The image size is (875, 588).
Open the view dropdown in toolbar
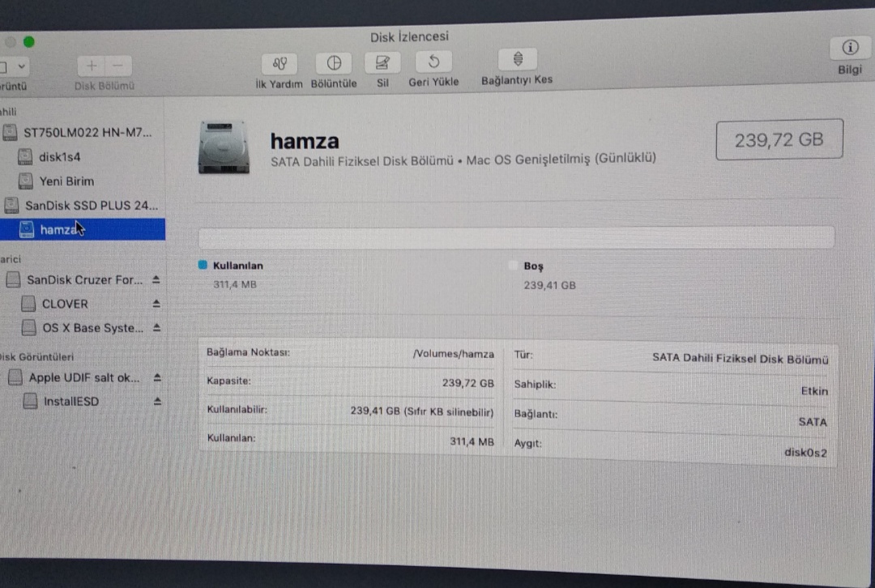[x=14, y=66]
